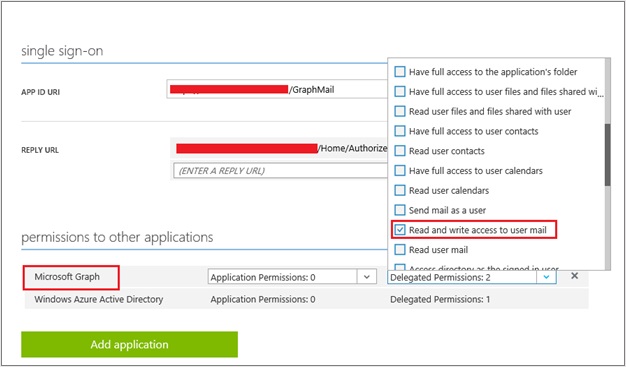The image size is (626, 367).
Task: Check 'Send mail as a user' permission
Action: 400,210
